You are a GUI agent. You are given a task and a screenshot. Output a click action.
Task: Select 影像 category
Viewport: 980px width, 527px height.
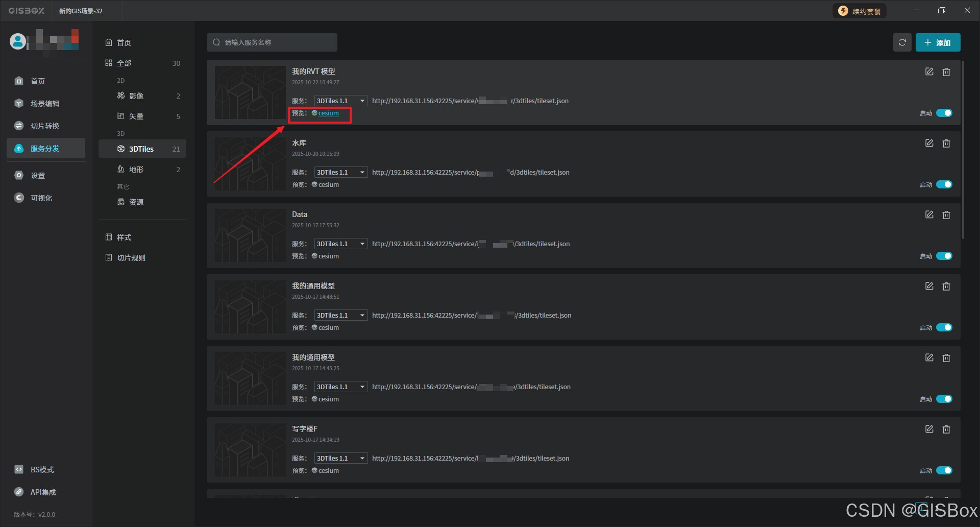click(142, 96)
